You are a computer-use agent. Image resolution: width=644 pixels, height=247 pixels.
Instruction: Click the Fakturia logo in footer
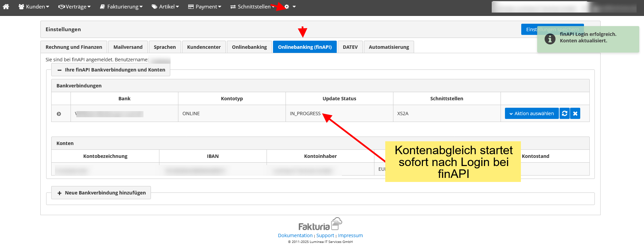(320, 224)
